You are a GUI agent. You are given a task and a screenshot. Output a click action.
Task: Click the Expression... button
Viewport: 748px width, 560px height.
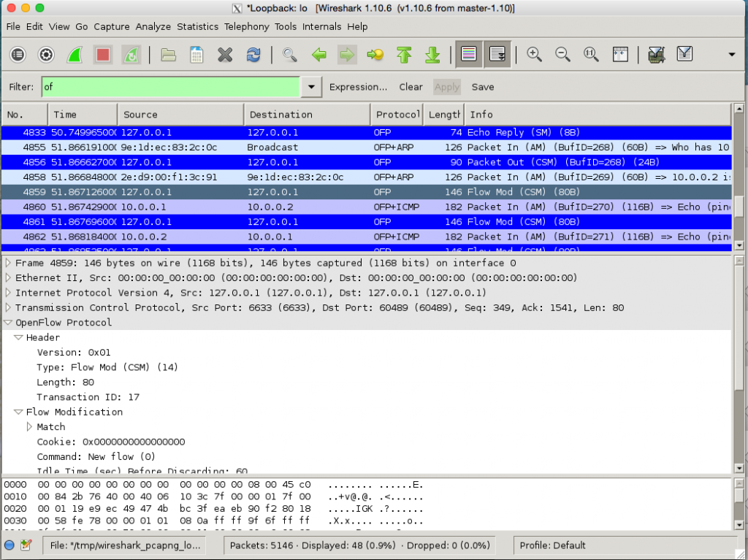click(x=358, y=86)
